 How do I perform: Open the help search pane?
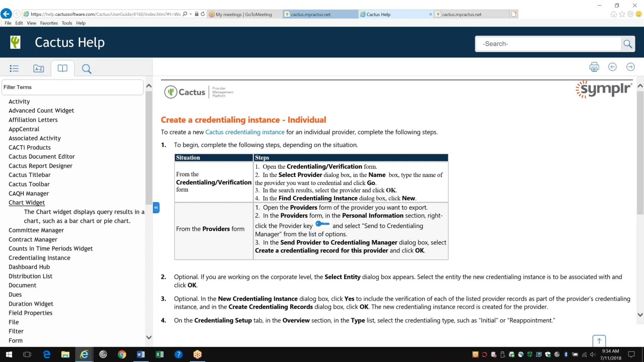click(87, 68)
